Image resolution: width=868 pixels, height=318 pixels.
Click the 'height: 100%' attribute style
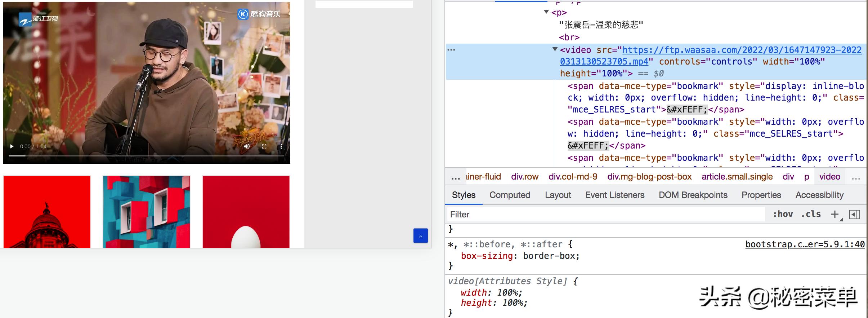click(494, 303)
